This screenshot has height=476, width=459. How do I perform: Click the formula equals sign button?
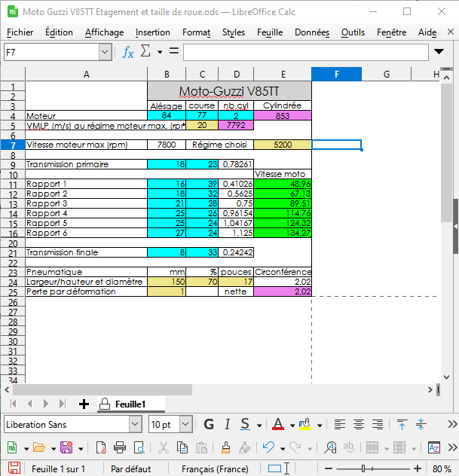[174, 51]
